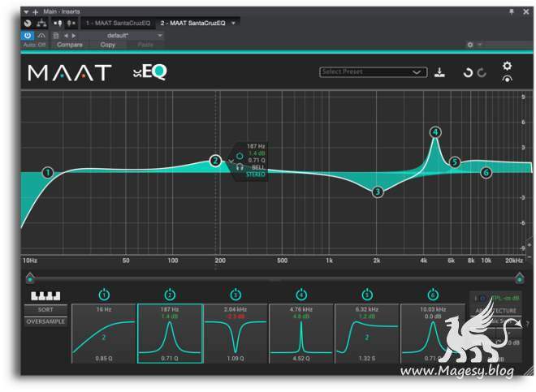The width and height of the screenshot is (536, 392).
Task: Pin the plugin window
Action: tap(512, 11)
